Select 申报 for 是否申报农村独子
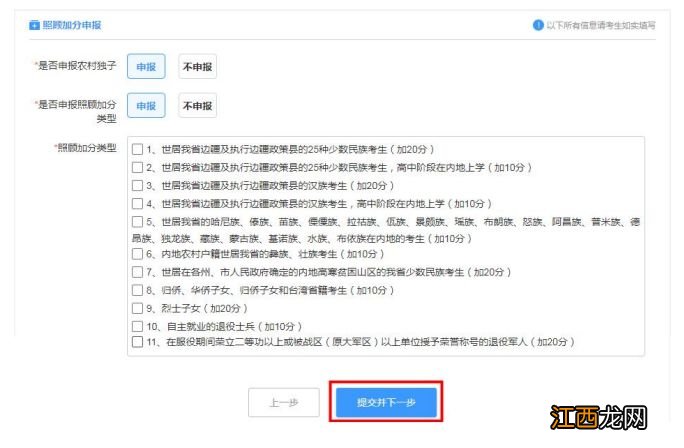684x448 pixels. [x=146, y=66]
